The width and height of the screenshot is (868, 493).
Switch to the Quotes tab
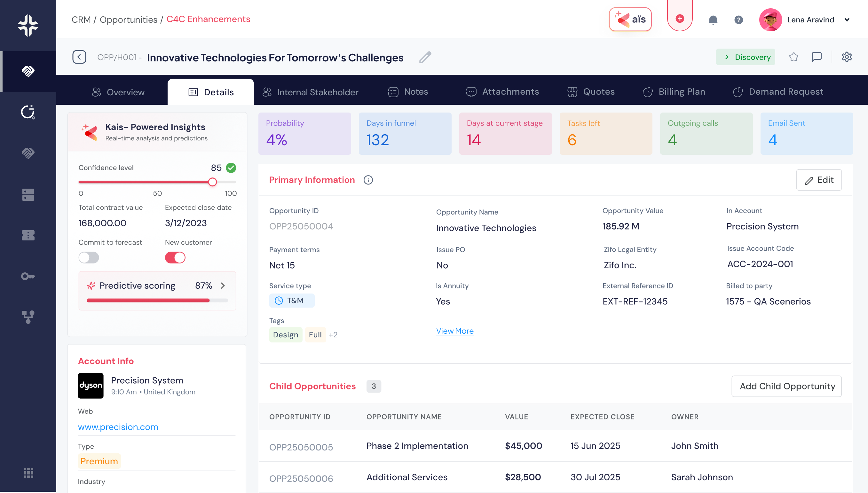pyautogui.click(x=591, y=92)
